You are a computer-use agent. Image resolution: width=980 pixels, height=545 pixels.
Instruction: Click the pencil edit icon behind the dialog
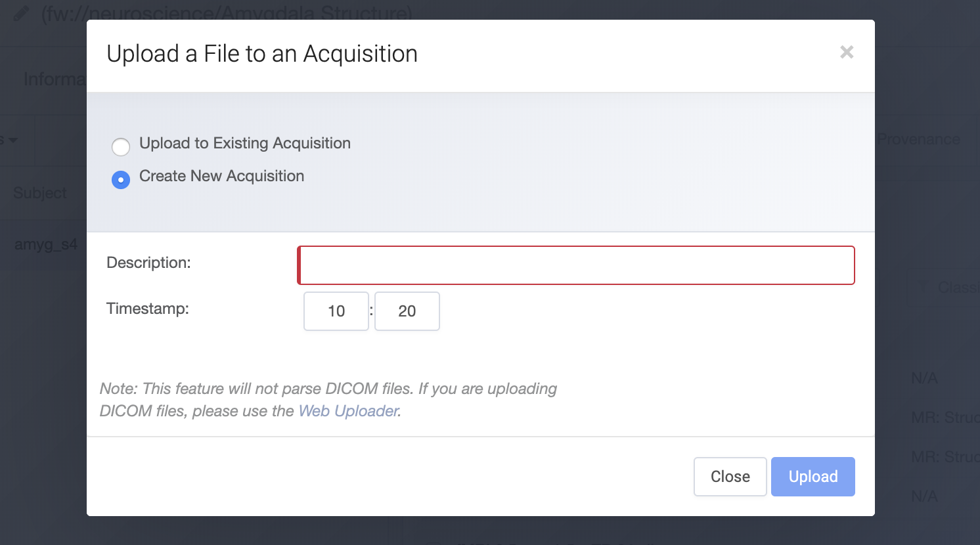pos(21,13)
